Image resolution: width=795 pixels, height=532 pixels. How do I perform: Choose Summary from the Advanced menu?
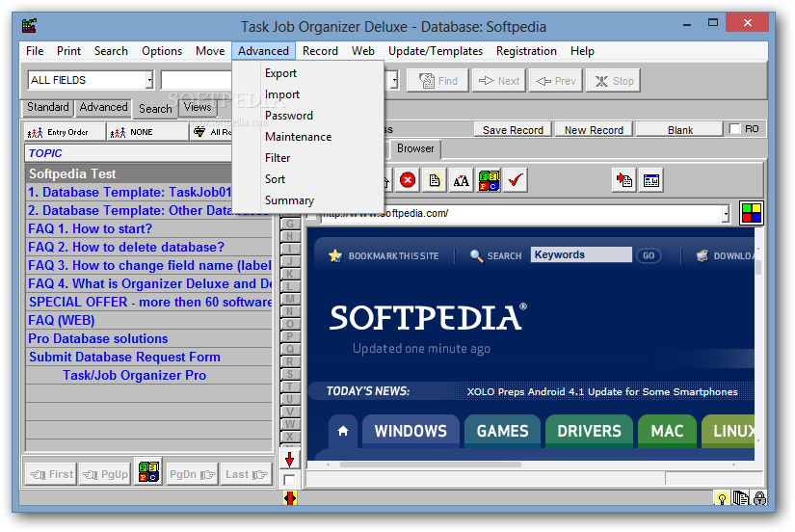pyautogui.click(x=289, y=200)
